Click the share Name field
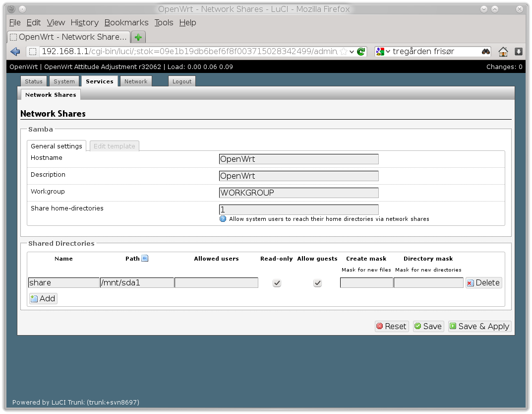Image resolution: width=532 pixels, height=414 pixels. pyautogui.click(x=64, y=282)
